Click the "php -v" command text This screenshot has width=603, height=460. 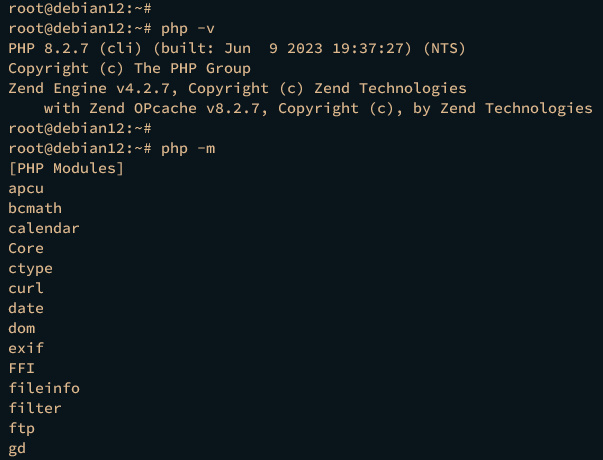[186, 28]
